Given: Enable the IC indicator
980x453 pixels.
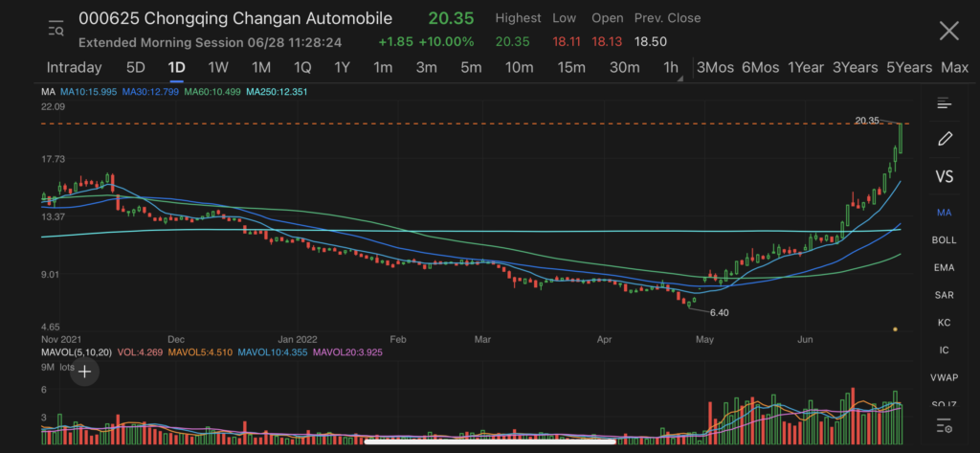Looking at the screenshot, I should (944, 350).
